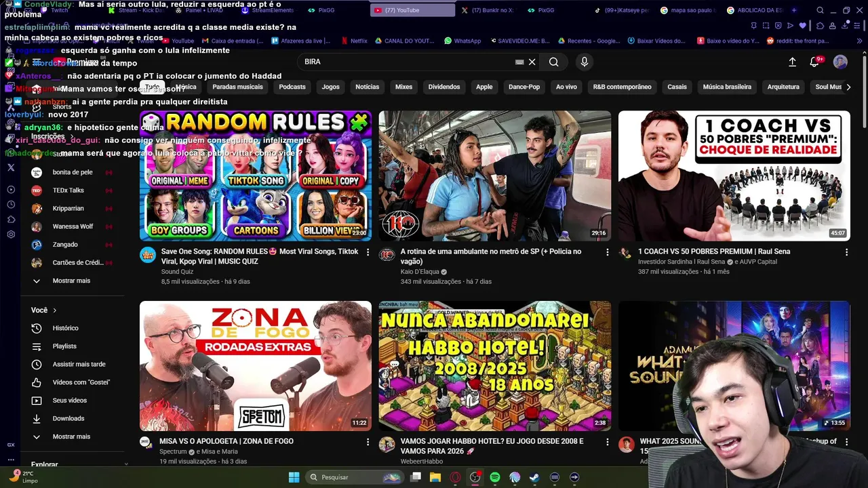Image resolution: width=868 pixels, height=488 pixels.
Task: Select the Dividendos filter chip
Action: tap(444, 87)
